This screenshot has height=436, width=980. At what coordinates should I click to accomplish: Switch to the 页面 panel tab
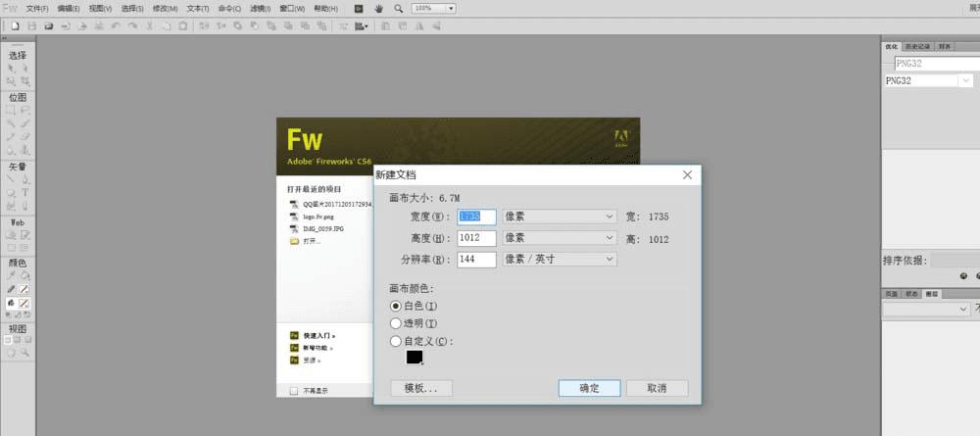pos(891,294)
